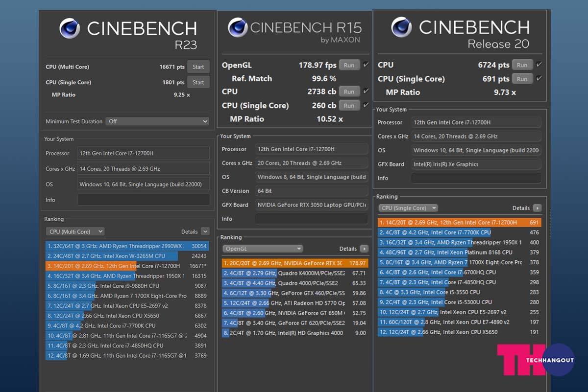Toggle the R15 OpenGL test checkbox

point(366,65)
